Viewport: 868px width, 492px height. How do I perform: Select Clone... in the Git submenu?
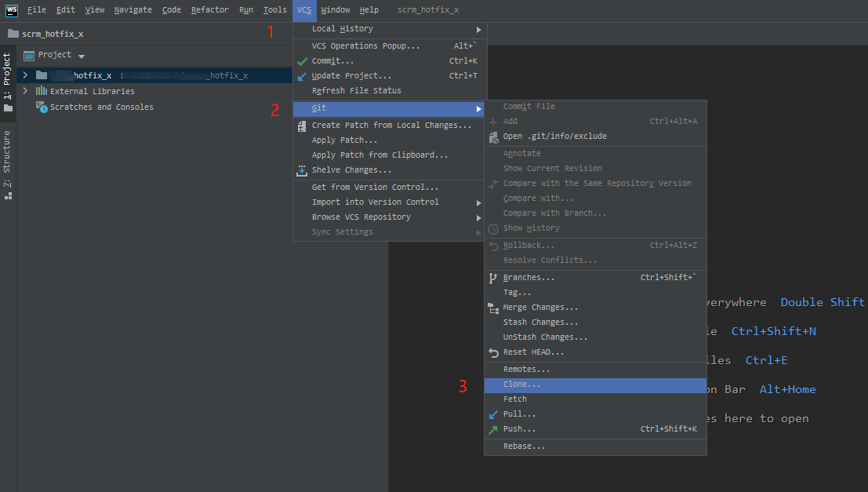click(596, 384)
